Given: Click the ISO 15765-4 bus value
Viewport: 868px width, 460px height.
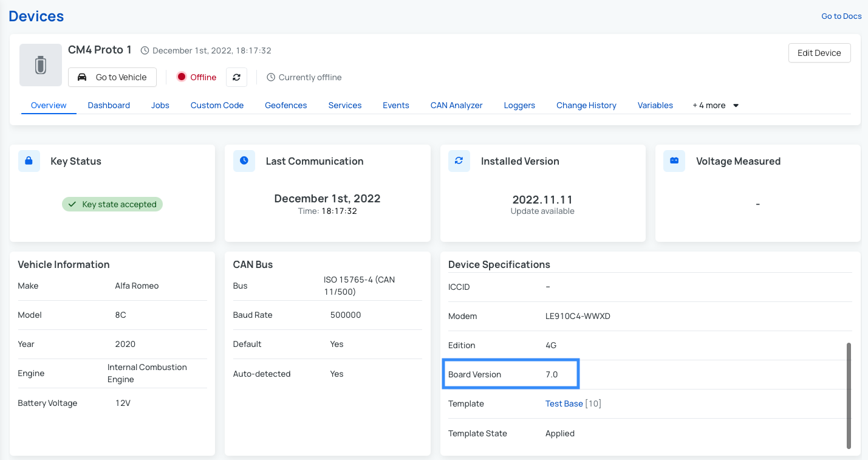Looking at the screenshot, I should pos(359,286).
